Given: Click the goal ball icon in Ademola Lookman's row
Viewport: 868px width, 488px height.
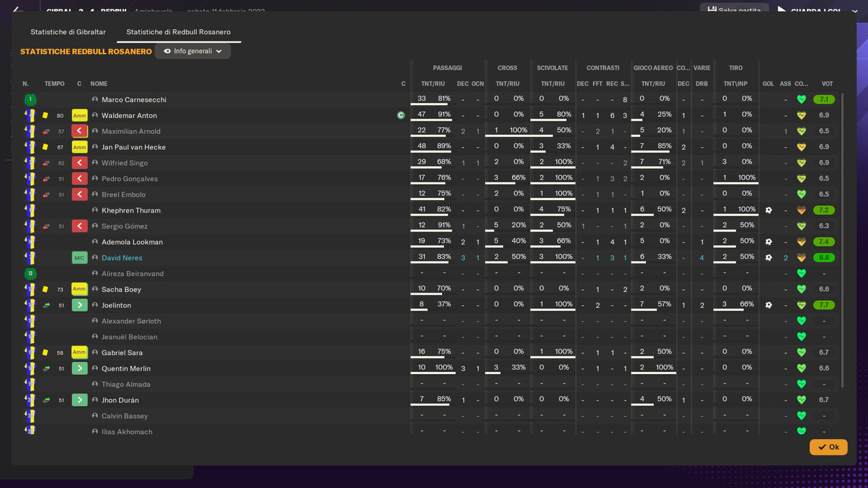Looking at the screenshot, I should pyautogui.click(x=768, y=242).
